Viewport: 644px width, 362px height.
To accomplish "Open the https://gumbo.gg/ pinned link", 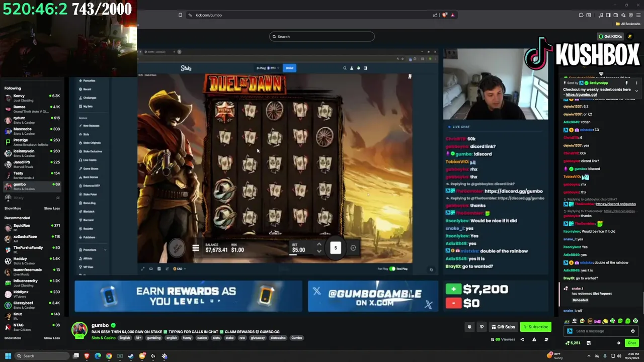I will point(581,95).
